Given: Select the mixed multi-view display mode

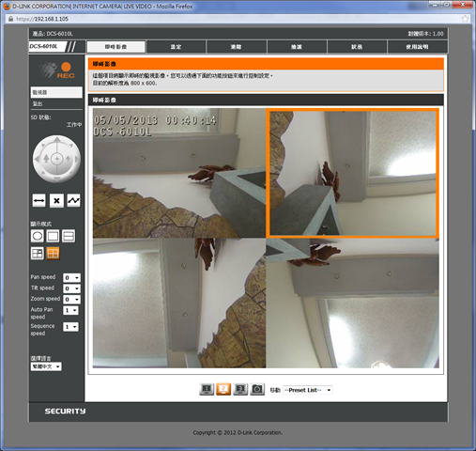Looking at the screenshot, I should click(38, 254).
